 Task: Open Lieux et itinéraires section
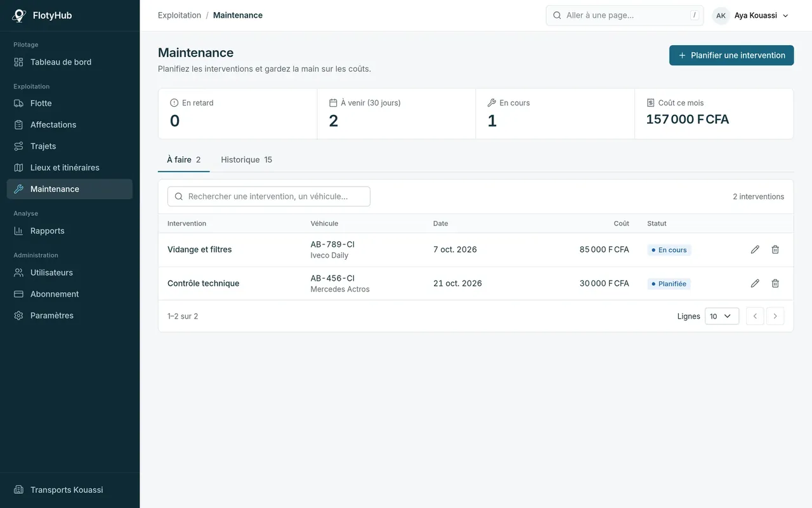pos(70,168)
